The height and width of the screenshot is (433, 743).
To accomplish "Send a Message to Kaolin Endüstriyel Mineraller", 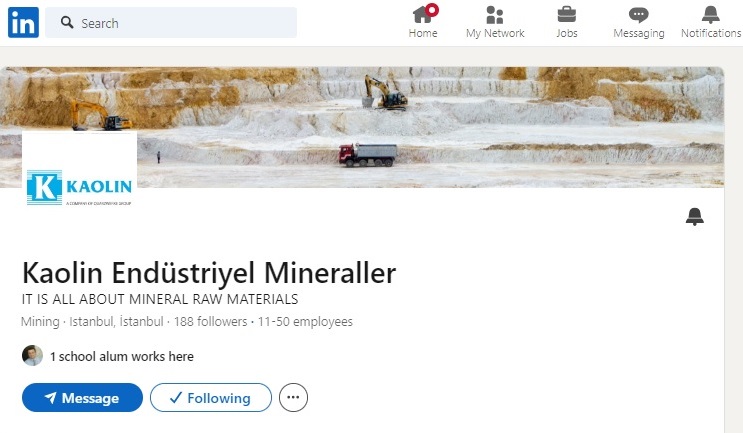I will click(x=82, y=397).
